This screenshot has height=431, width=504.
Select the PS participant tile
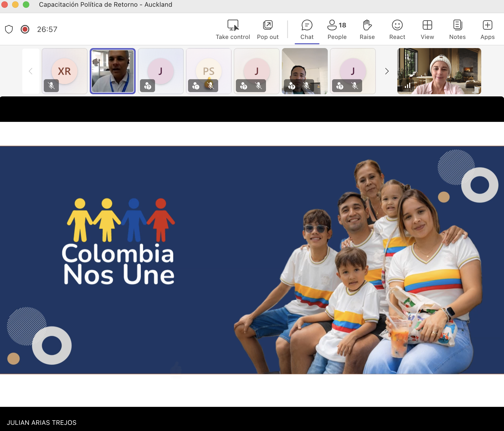coord(209,71)
